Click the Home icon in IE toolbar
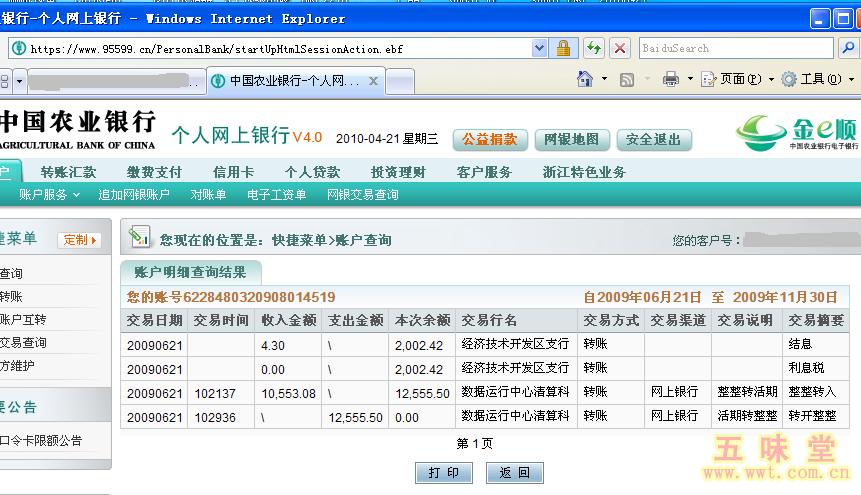The image size is (861, 495). [x=585, y=79]
